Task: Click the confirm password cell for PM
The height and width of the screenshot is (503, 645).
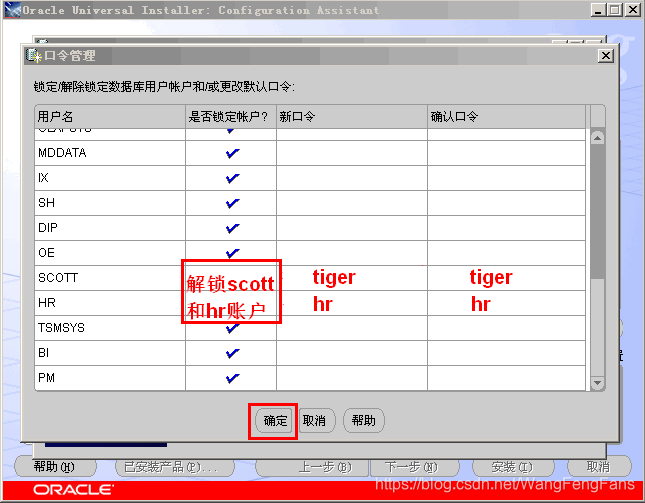Action: coord(506,378)
